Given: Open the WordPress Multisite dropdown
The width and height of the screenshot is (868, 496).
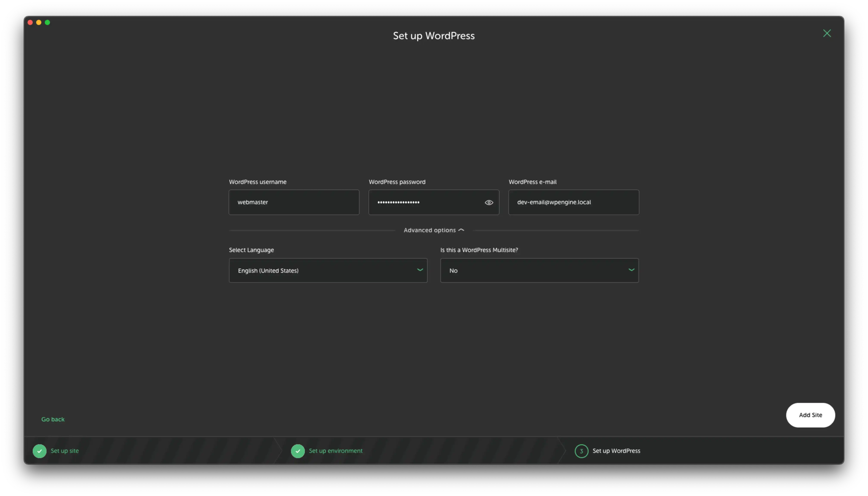Looking at the screenshot, I should point(539,270).
